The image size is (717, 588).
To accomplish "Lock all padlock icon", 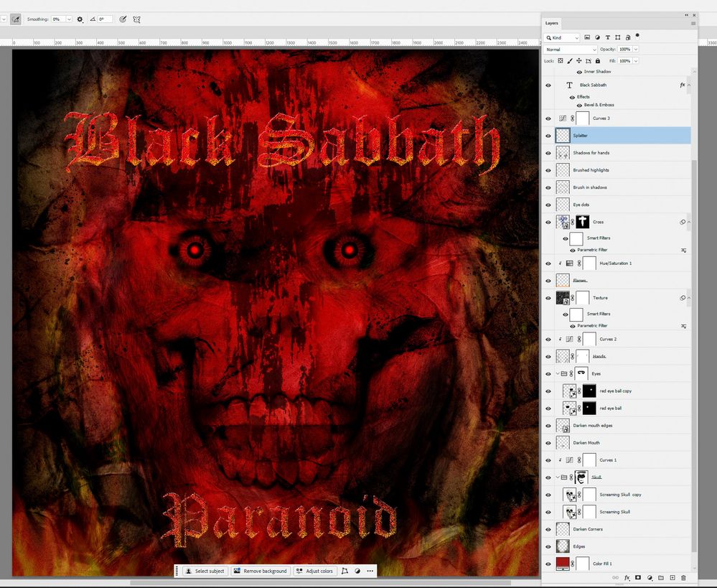I will click(598, 61).
